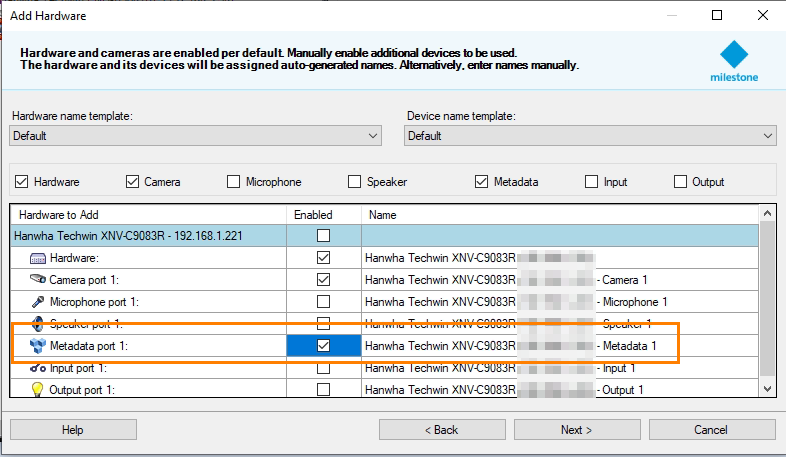Uncheck Enabled for Hardware row
This screenshot has height=457, width=786.
point(324,258)
